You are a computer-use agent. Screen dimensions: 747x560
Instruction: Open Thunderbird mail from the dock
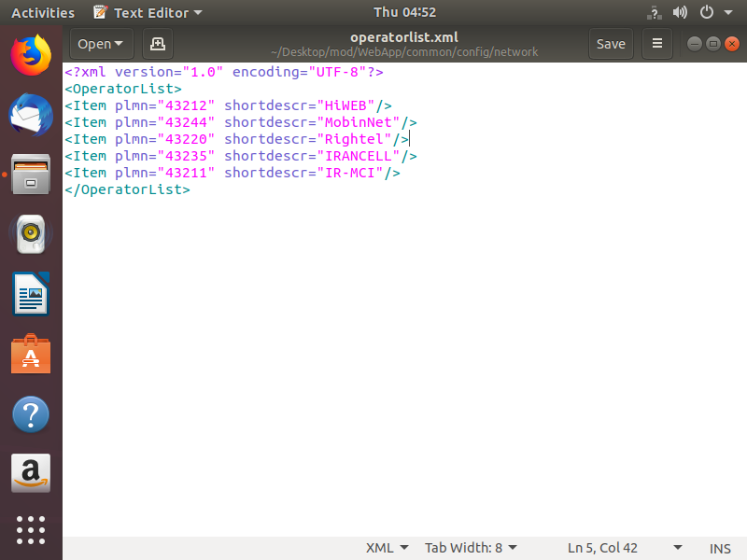pyautogui.click(x=31, y=115)
